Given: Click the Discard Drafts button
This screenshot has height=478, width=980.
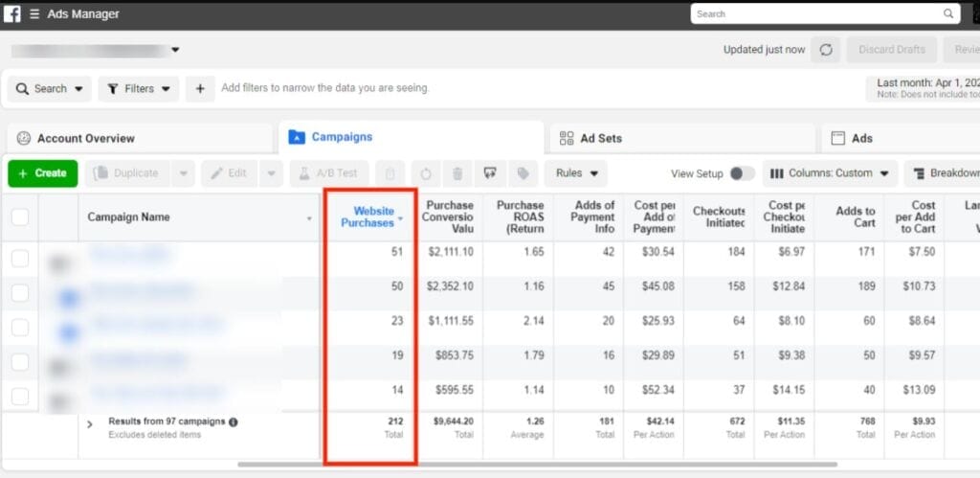Looking at the screenshot, I should 891,50.
